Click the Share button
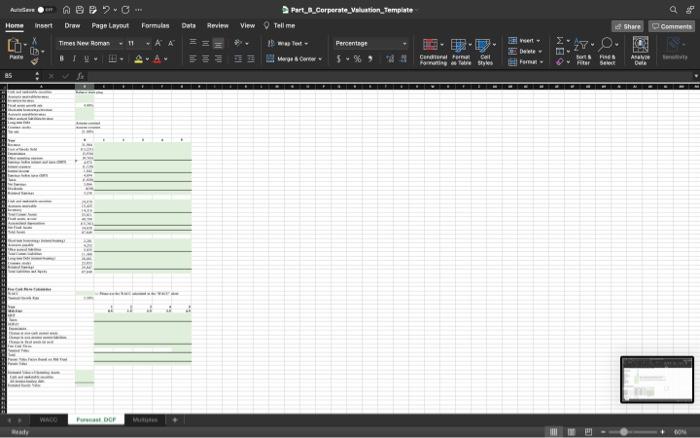Image resolution: width=700 pixels, height=438 pixels. pos(627,26)
